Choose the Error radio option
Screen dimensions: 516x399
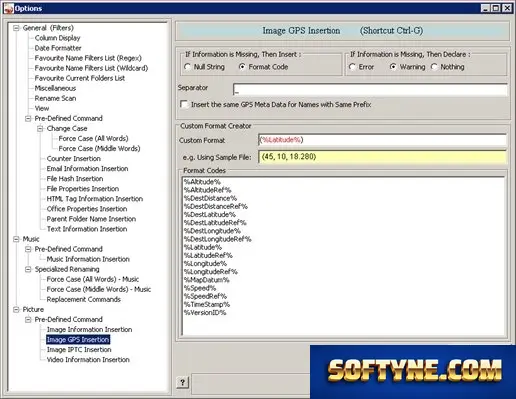click(x=352, y=67)
